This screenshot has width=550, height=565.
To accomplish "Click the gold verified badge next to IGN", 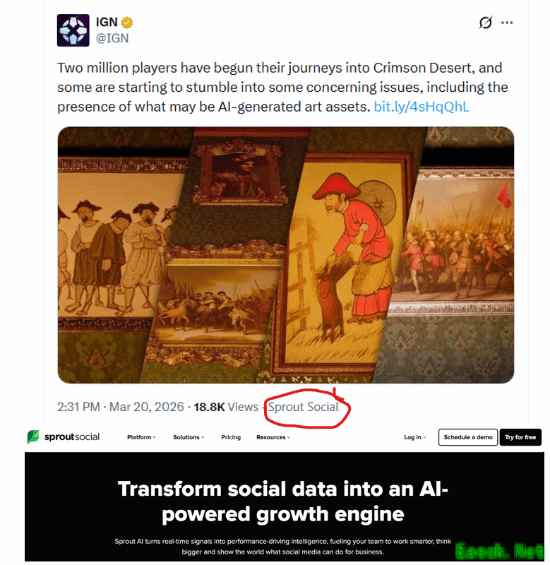I will point(127,23).
